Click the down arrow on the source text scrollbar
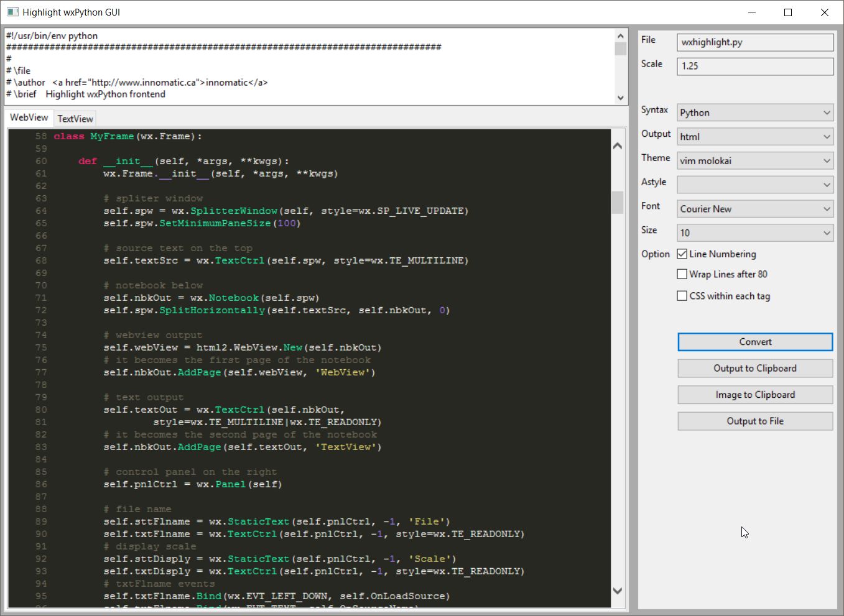This screenshot has height=616, width=844. point(620,98)
